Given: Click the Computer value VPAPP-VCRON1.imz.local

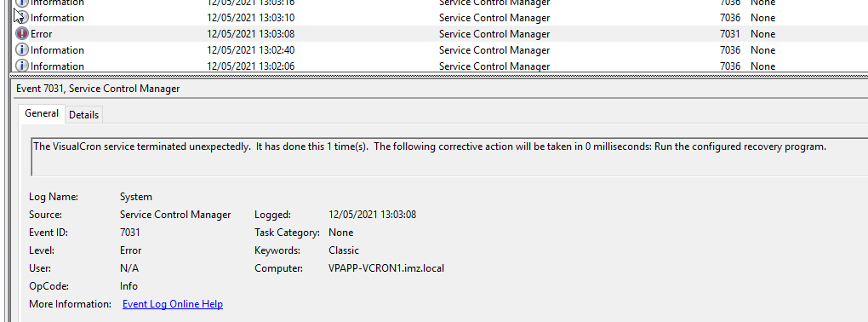Looking at the screenshot, I should (386, 268).
